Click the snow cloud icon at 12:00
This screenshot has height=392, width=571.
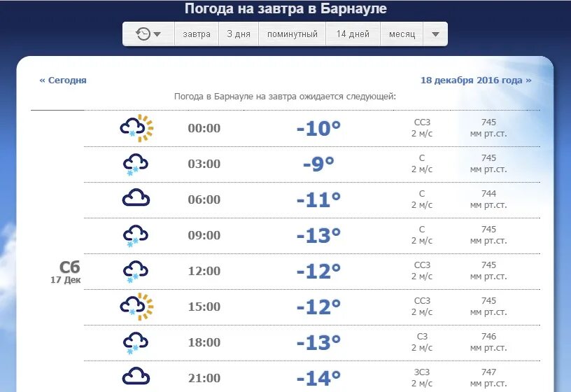(135, 271)
